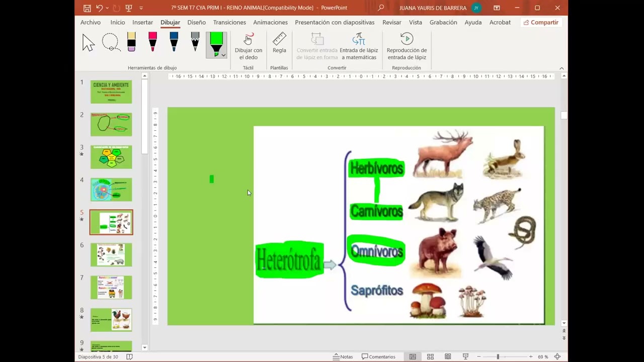Toggle Dibujar con el dedo
This screenshot has height=362, width=644.
tap(249, 47)
